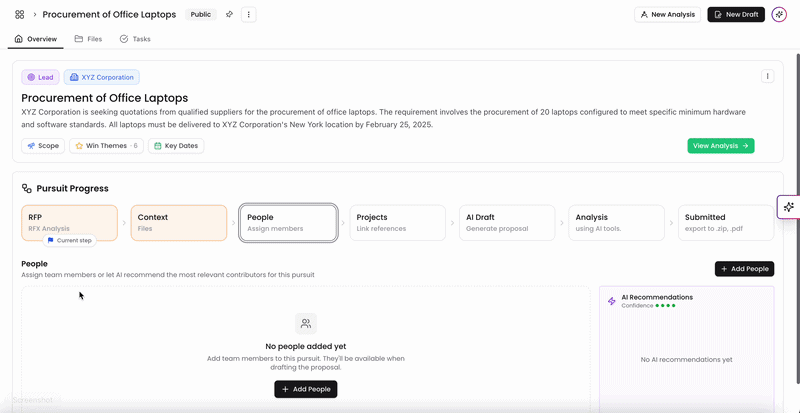
Task: Click the green View Analysis button
Action: [720, 145]
